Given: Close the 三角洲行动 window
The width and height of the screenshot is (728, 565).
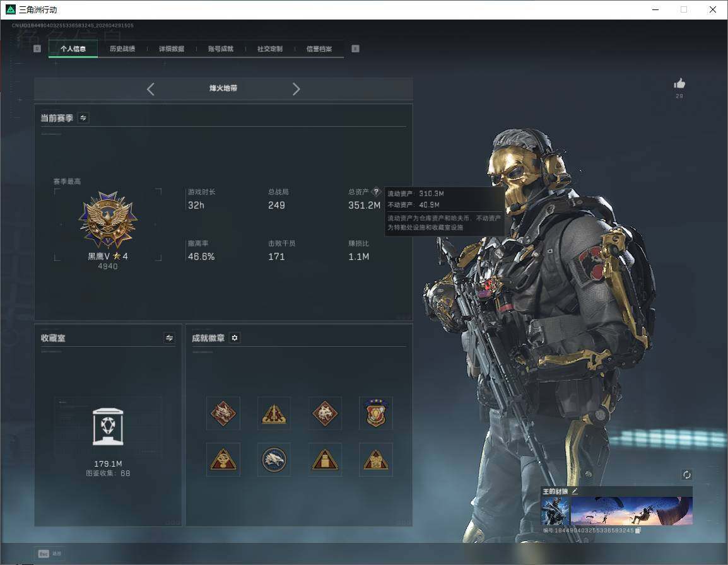Looking at the screenshot, I should [x=713, y=9].
